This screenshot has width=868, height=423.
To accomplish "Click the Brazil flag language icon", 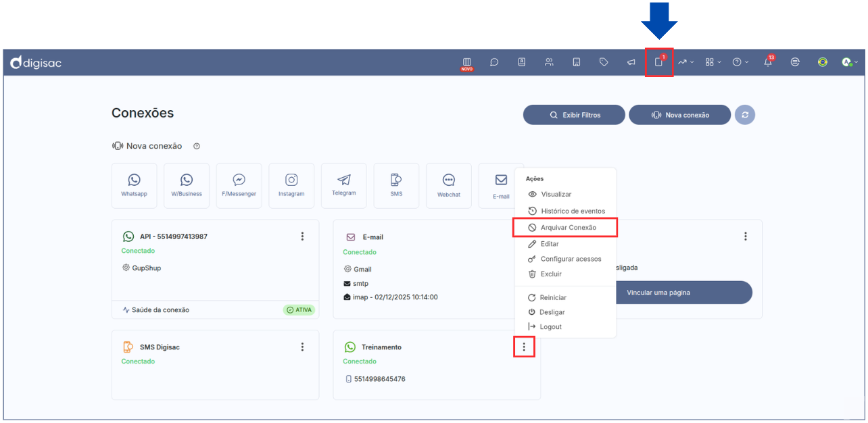I will [823, 62].
